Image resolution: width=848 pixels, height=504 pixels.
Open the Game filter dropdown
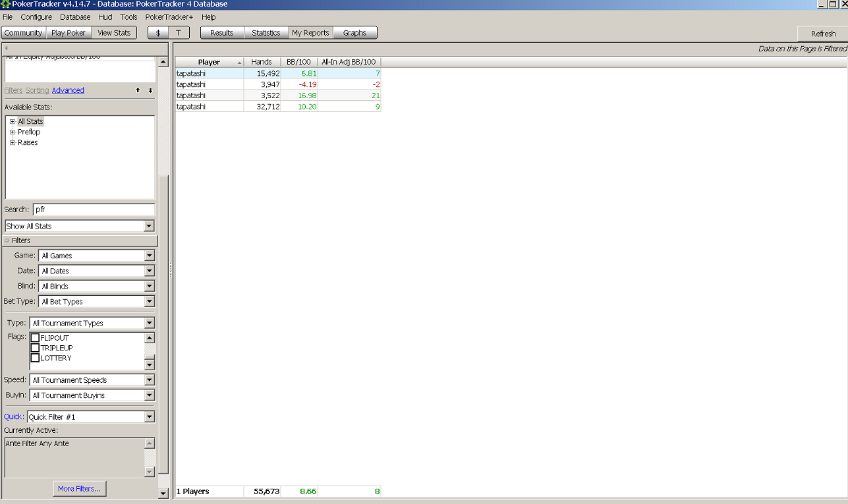tap(150, 256)
